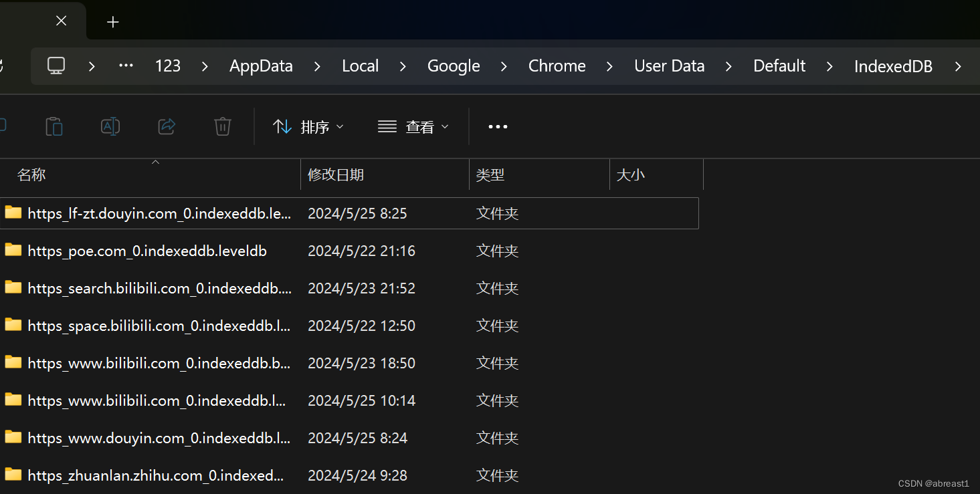980x494 pixels.
Task: Go to Default in the breadcrumb
Action: tap(780, 66)
